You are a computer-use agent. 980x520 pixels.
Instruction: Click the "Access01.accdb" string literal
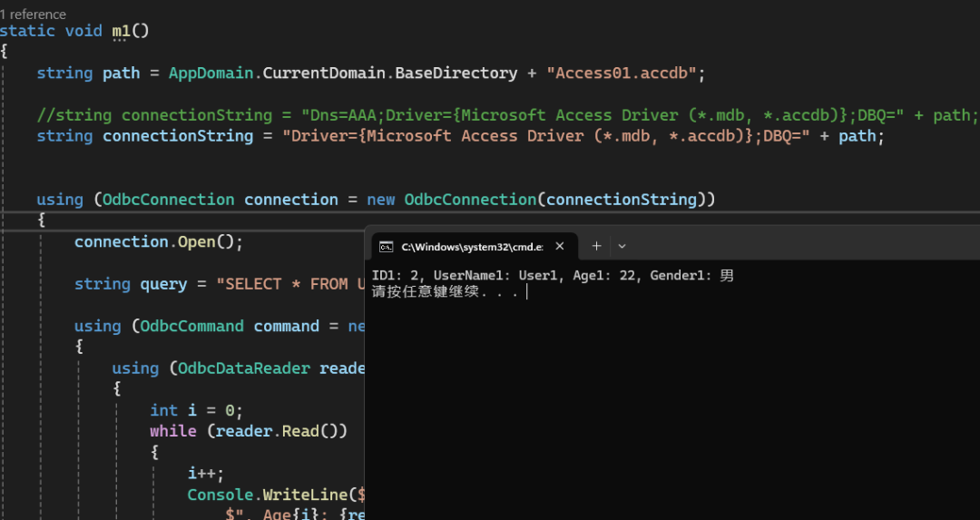tap(625, 73)
